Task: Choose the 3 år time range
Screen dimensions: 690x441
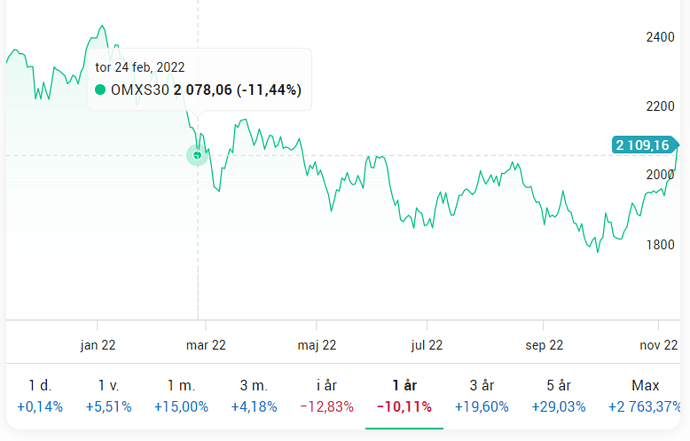Action: click(481, 396)
